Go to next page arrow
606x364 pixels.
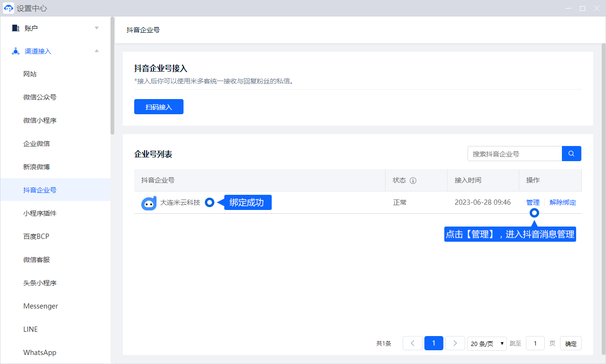[x=455, y=343]
